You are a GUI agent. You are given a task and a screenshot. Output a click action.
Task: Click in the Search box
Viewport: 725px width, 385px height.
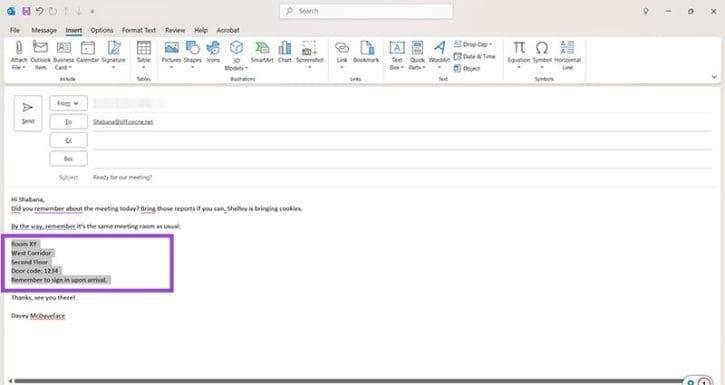click(x=366, y=11)
